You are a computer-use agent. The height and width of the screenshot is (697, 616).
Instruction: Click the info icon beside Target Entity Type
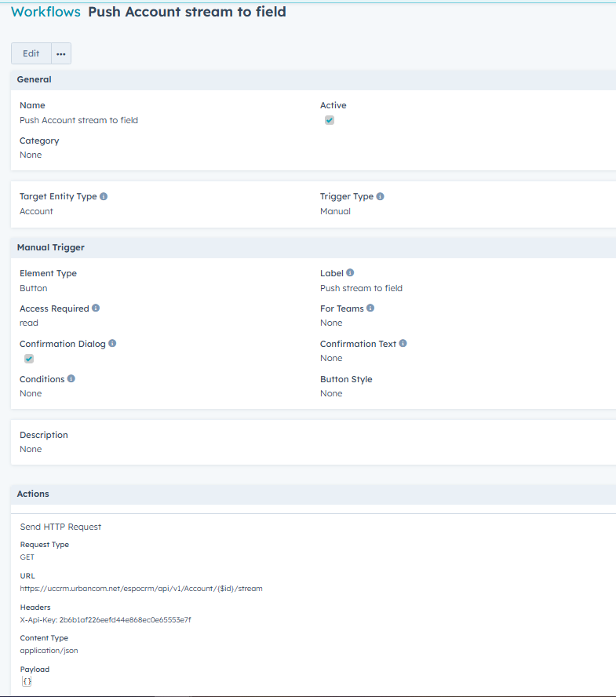click(x=104, y=196)
